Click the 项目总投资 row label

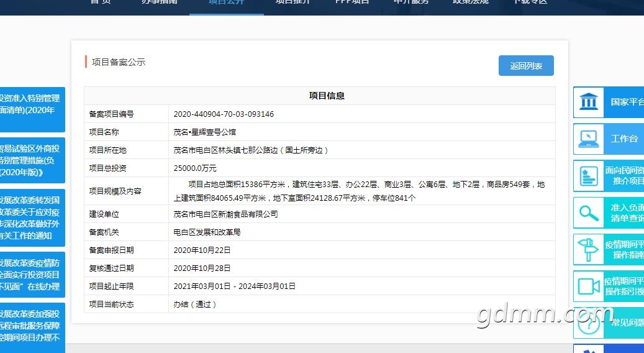point(107,168)
